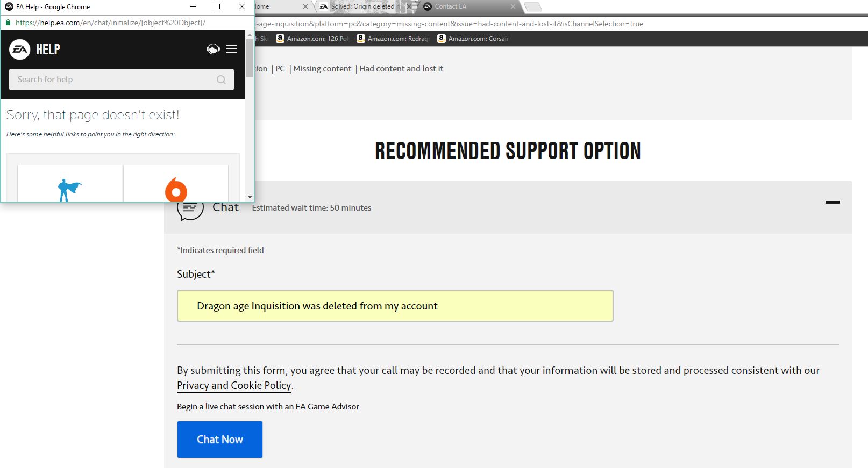The height and width of the screenshot is (468, 868).
Task: Click the green padlock icon in the popup address bar
Action: 8,23
